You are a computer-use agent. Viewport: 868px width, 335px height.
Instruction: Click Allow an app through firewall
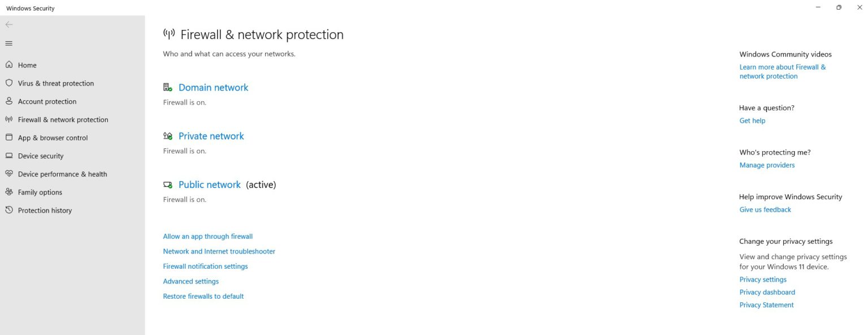(207, 236)
